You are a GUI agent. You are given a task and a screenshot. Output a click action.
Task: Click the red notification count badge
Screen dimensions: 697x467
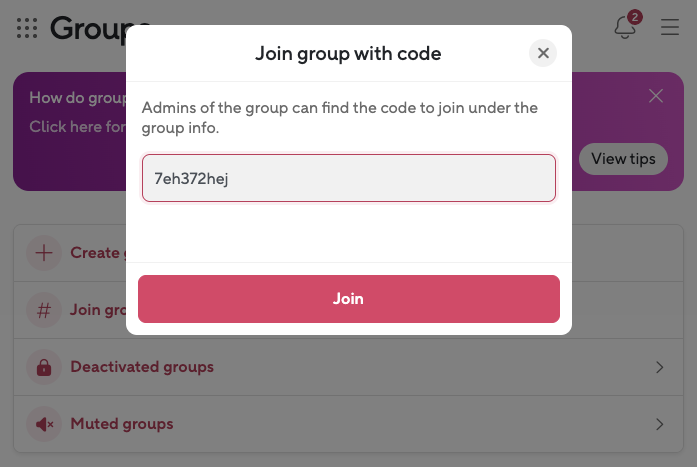point(635,17)
